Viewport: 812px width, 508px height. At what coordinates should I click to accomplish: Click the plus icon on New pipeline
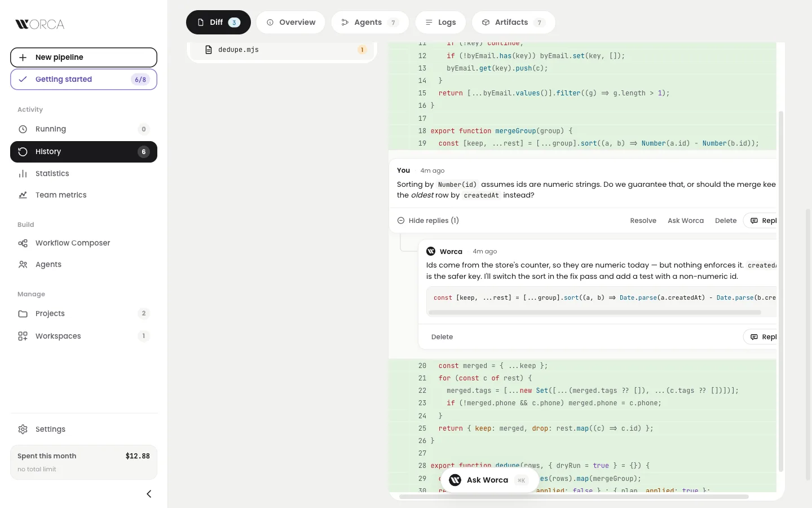[23, 58]
